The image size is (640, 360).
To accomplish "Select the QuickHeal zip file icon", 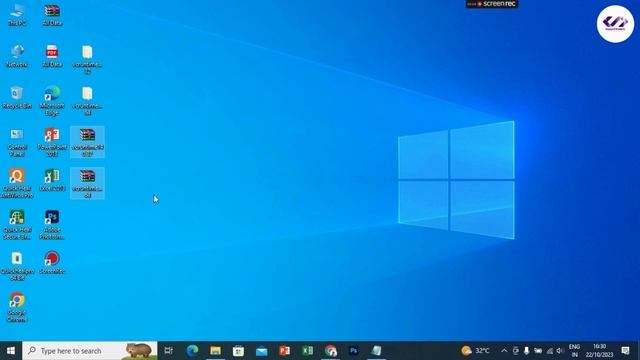I will pyautogui.click(x=17, y=266).
